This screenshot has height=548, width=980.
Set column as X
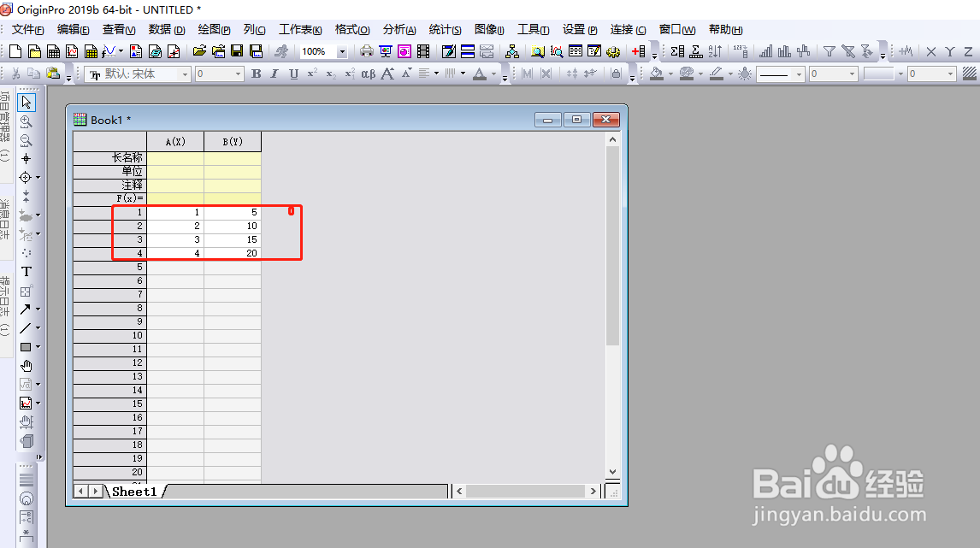pyautogui.click(x=931, y=52)
